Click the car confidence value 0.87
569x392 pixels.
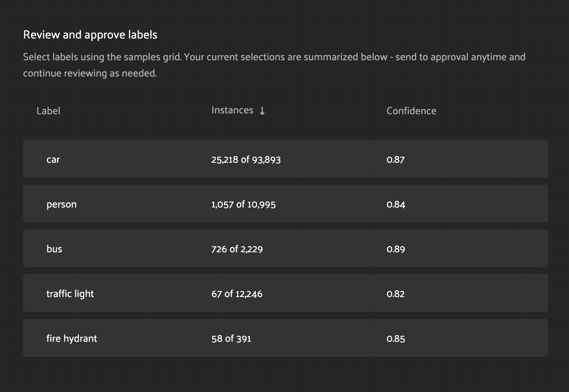coord(396,159)
